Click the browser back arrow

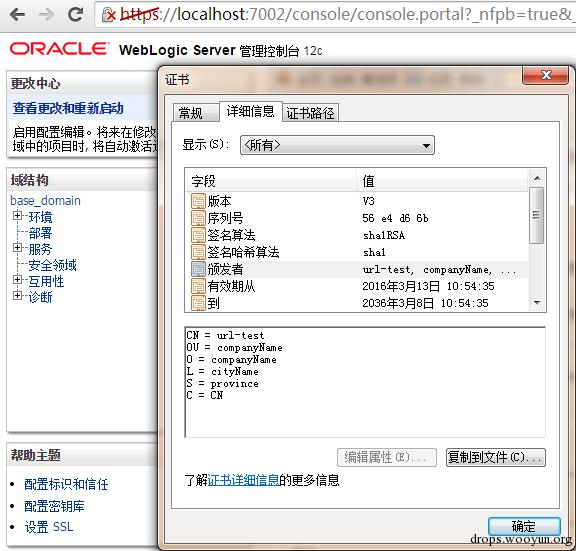point(17,15)
